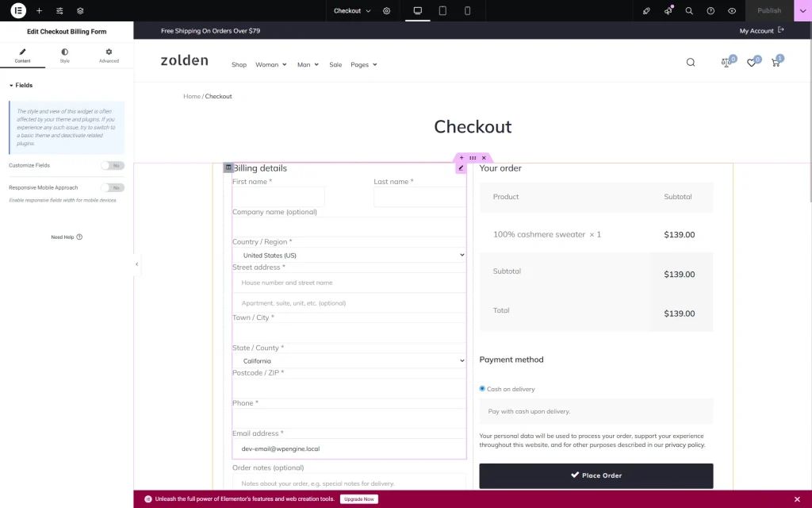Click the Postcode / ZIP field
The image size is (812, 508).
pyautogui.click(x=349, y=388)
